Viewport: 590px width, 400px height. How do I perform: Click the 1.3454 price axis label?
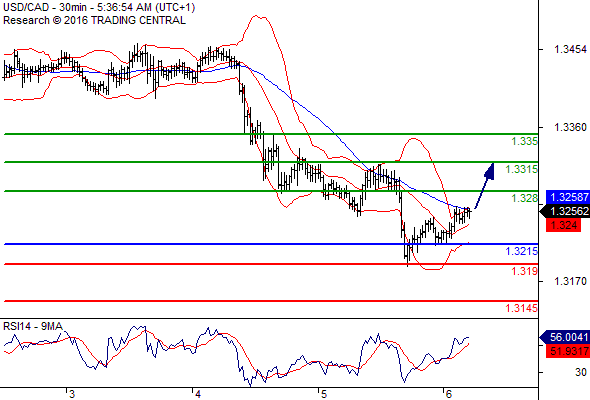(x=570, y=49)
